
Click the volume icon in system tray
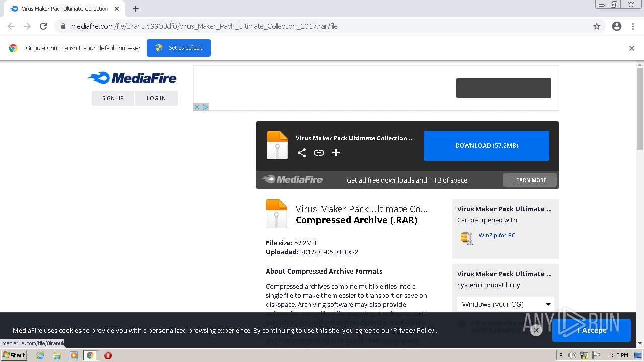point(572,355)
